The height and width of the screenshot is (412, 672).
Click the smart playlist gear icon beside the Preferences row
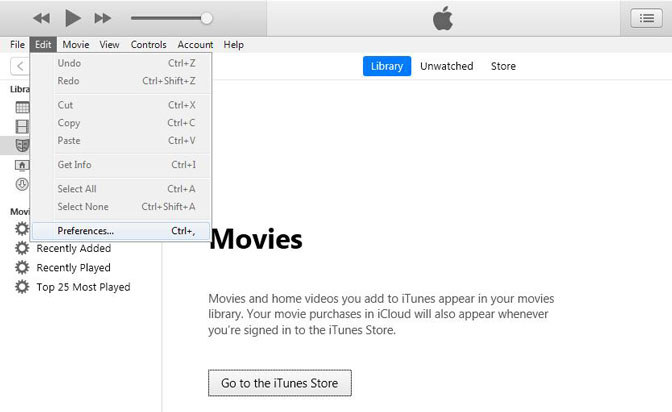22,229
